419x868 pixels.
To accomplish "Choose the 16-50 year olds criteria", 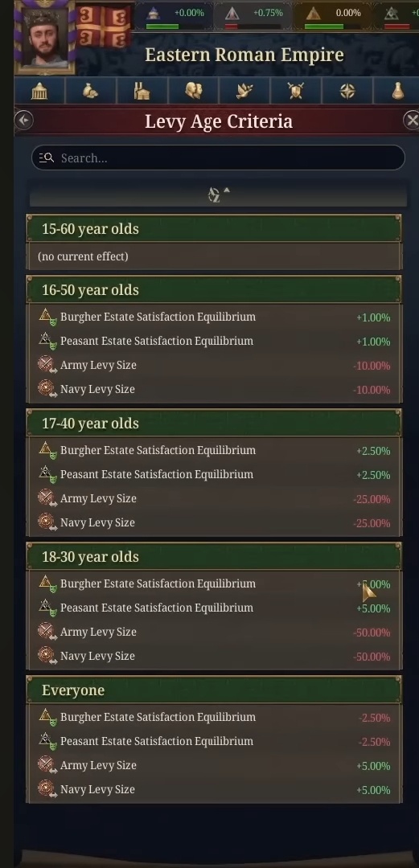I will (x=214, y=289).
